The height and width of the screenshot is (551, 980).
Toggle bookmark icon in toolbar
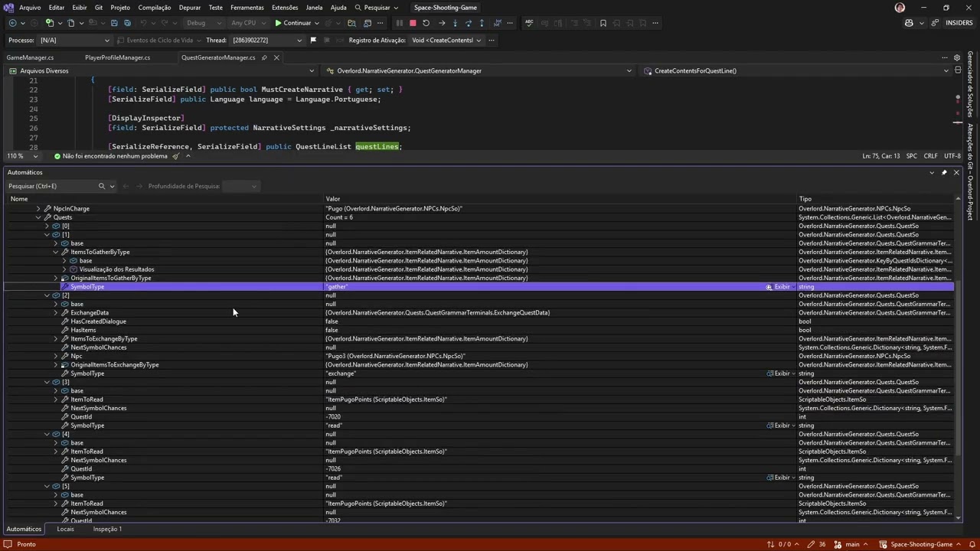click(603, 23)
